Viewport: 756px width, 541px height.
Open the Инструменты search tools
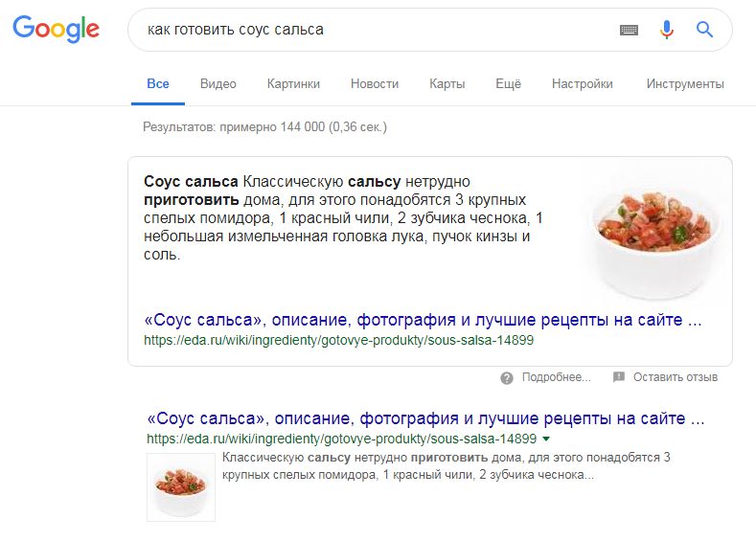click(685, 84)
